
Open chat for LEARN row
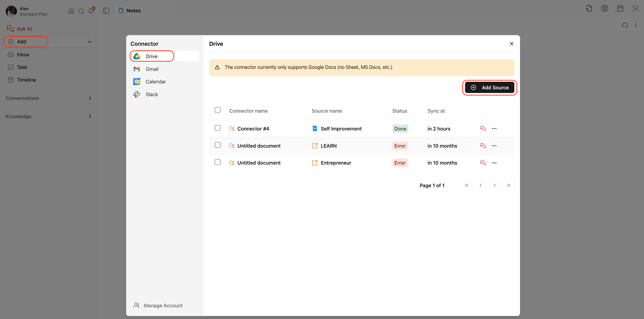pyautogui.click(x=483, y=146)
